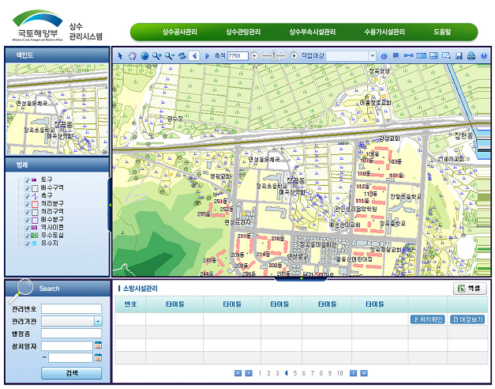
Task: Open the attribute table tool
Action: (x=434, y=56)
